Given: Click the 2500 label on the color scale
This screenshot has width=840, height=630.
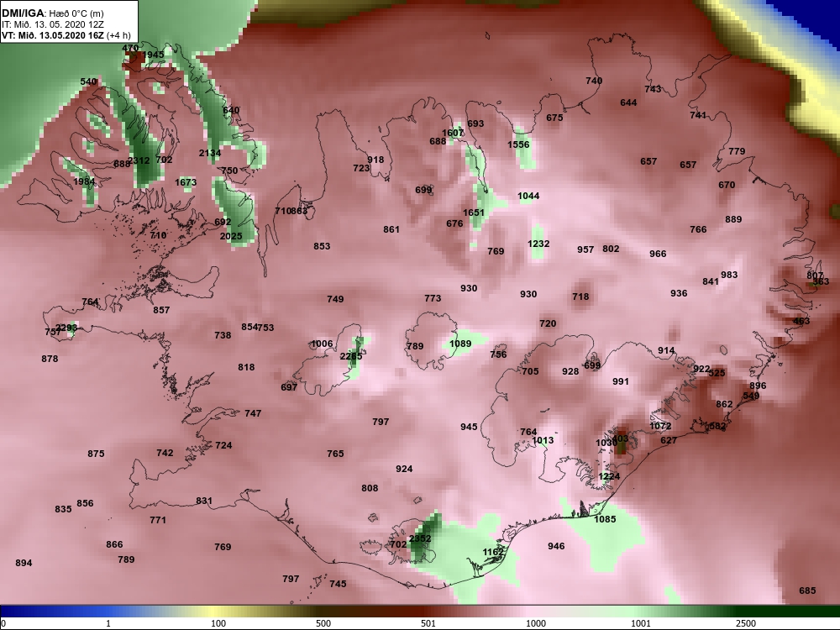Looking at the screenshot, I should coord(746,623).
